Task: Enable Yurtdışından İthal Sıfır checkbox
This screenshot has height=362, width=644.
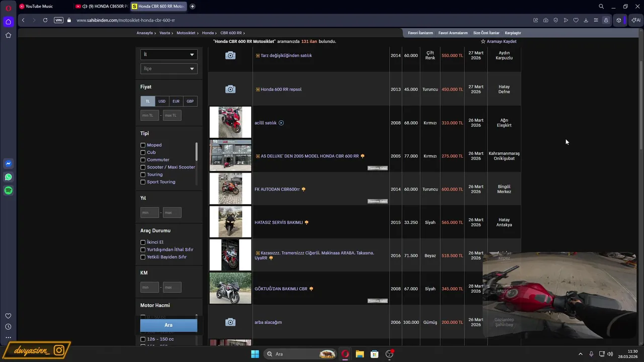Action: coord(143,250)
